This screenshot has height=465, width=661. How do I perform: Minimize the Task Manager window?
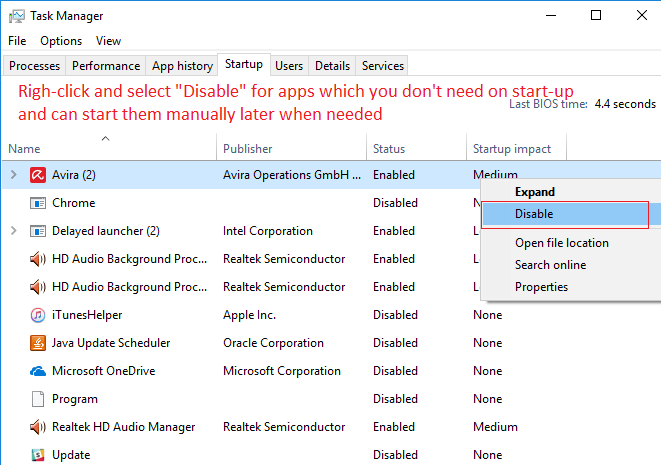pos(551,16)
